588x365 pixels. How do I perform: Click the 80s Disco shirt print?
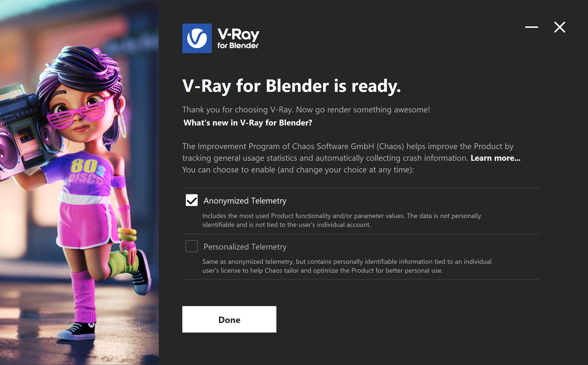[x=87, y=171]
